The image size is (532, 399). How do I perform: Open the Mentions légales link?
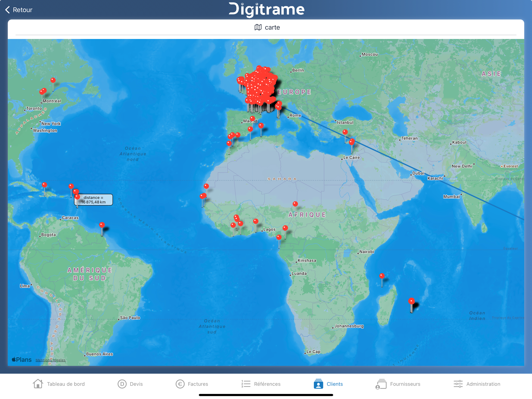click(50, 360)
